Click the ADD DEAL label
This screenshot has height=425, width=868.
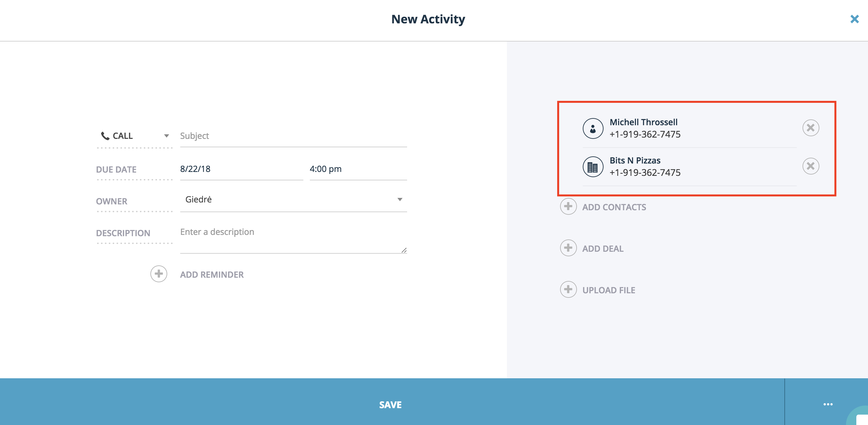(x=603, y=249)
